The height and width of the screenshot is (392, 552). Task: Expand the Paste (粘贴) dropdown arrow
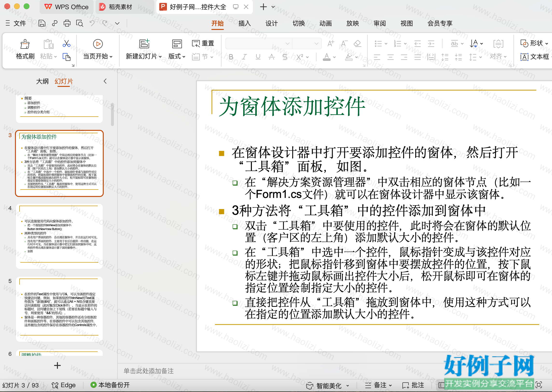click(55, 57)
